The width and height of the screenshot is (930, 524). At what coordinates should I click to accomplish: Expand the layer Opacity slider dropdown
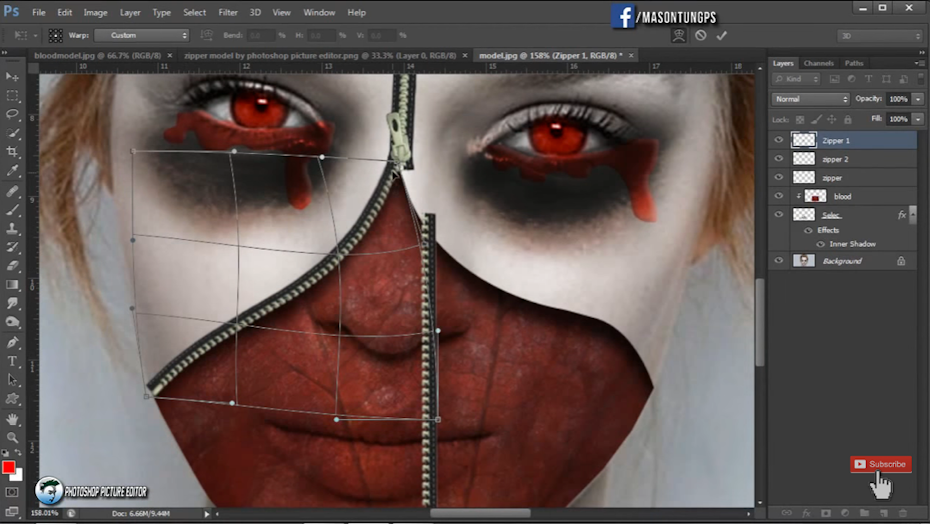(x=917, y=99)
